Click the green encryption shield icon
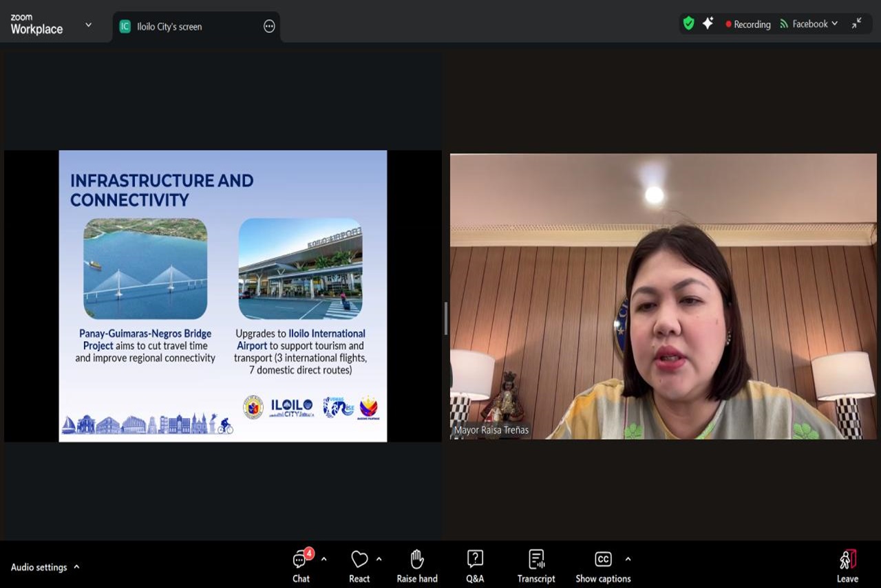The image size is (881, 588). coord(688,23)
